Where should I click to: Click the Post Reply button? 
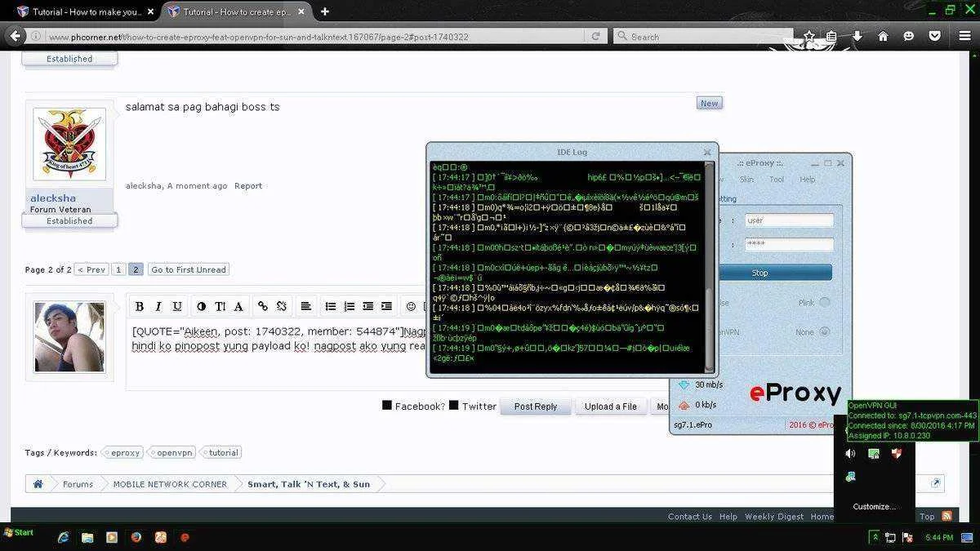pyautogui.click(x=536, y=407)
